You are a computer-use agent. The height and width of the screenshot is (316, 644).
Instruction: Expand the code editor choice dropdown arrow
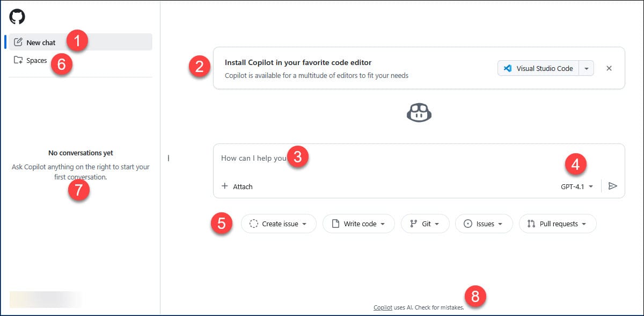587,68
